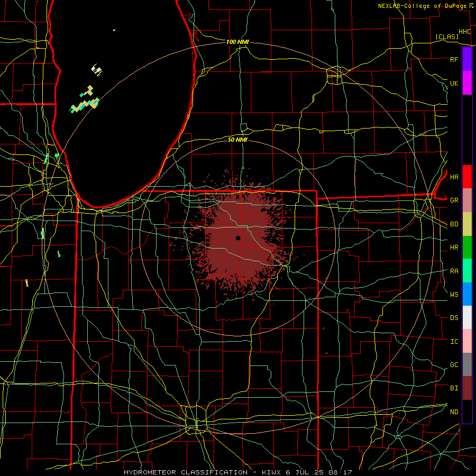
Task: Click the WS legend label
Action: 454,295
